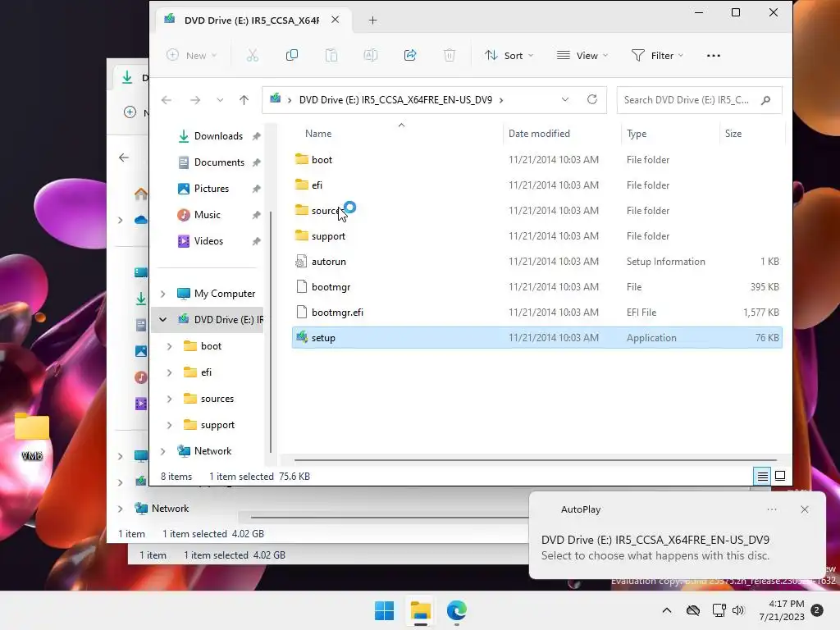Click the AutoPlay DVD Drive notification message

click(x=655, y=547)
